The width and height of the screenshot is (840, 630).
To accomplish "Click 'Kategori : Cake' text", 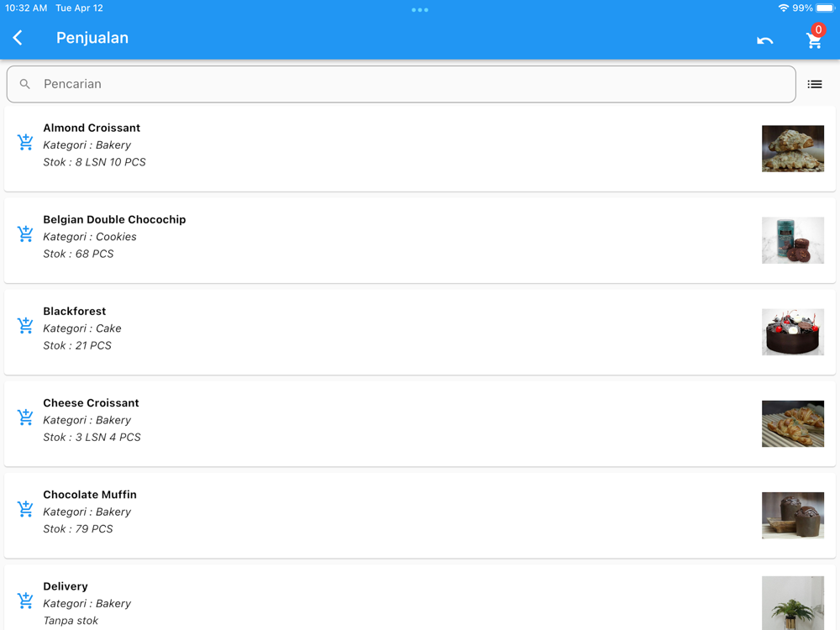I will click(82, 328).
